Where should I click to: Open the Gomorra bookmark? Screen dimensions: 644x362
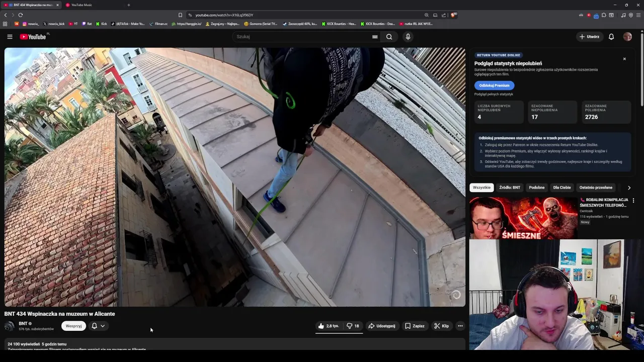pos(261,24)
